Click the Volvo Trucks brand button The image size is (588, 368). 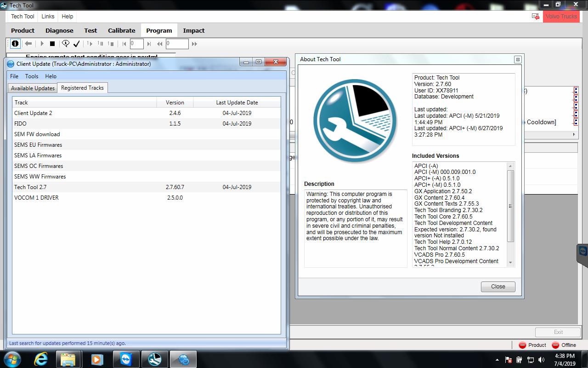561,16
